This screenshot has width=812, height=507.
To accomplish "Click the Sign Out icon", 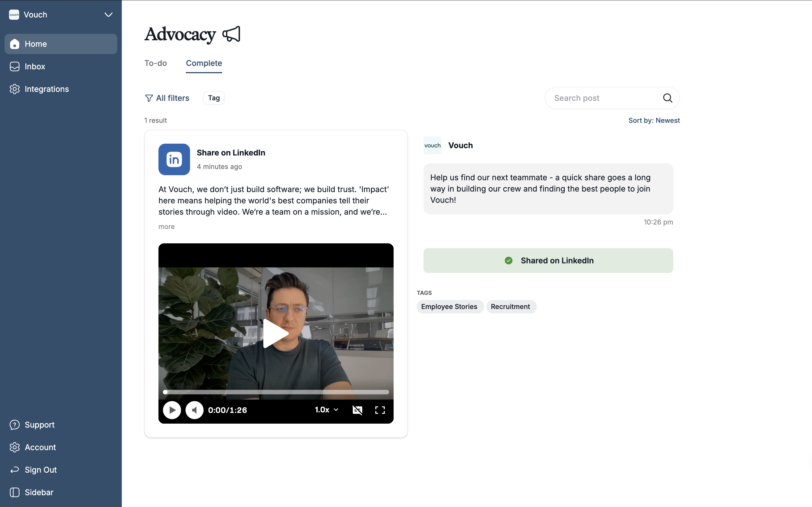I will (x=14, y=470).
